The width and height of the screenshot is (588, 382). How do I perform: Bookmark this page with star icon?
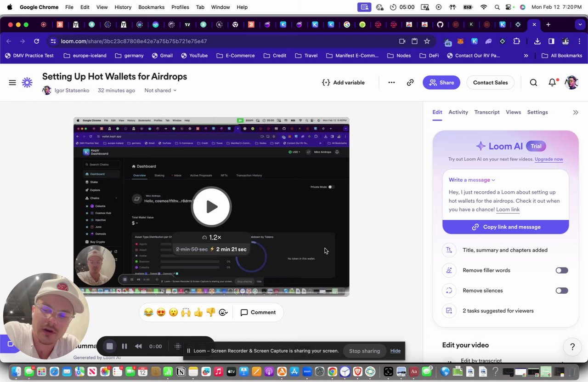pyautogui.click(x=427, y=41)
